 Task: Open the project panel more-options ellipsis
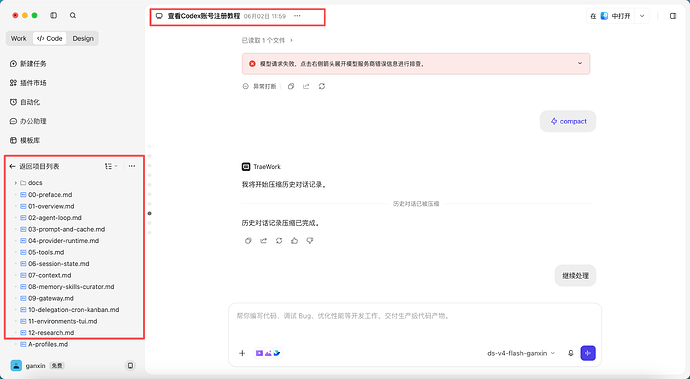click(132, 166)
